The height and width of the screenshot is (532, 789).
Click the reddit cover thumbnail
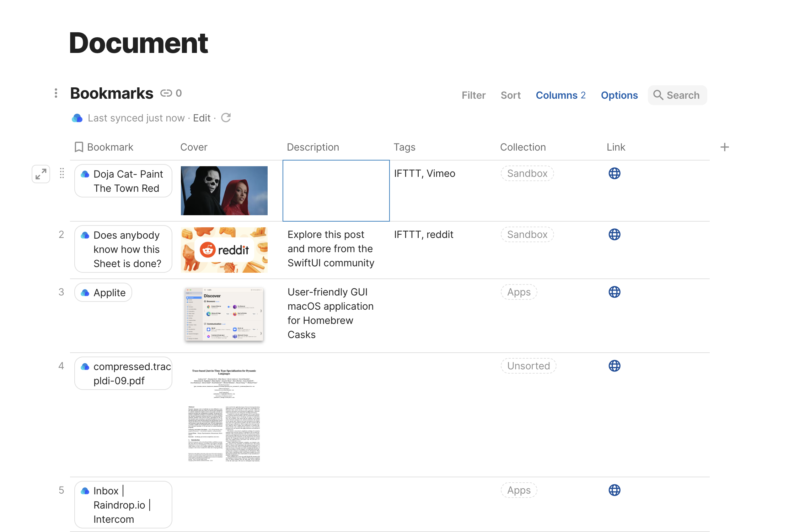pyautogui.click(x=224, y=250)
